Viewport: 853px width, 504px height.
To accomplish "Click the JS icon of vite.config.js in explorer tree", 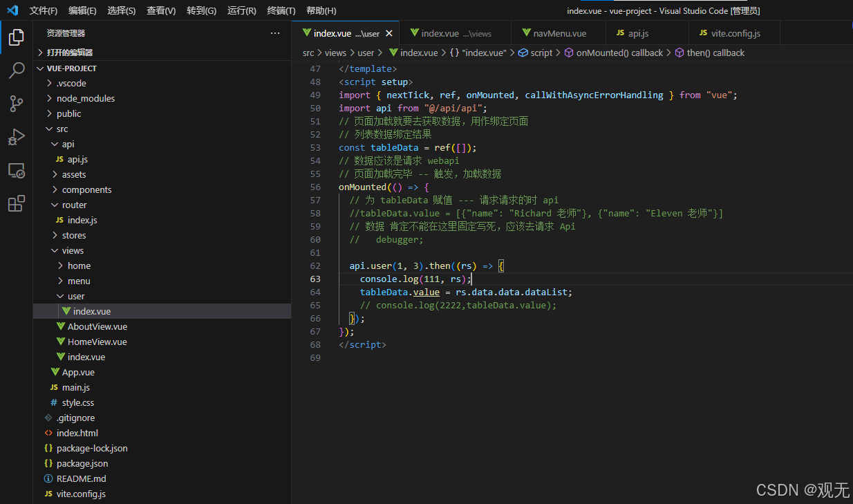I will coord(48,494).
